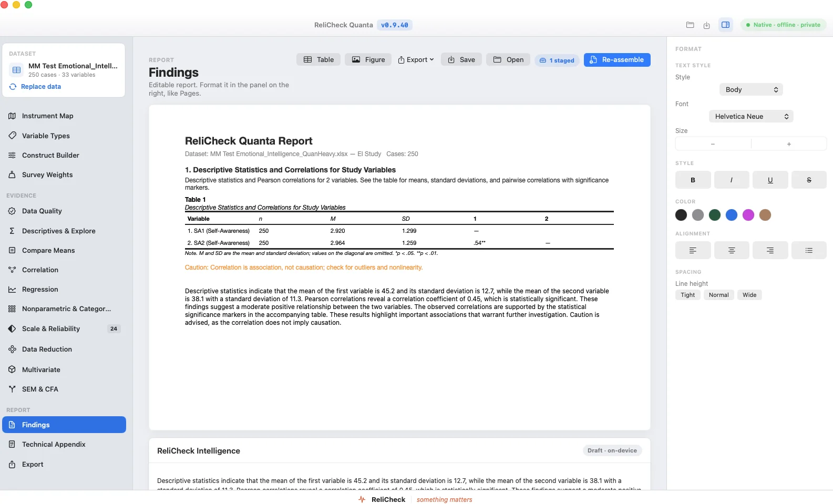Image resolution: width=833 pixels, height=504 pixels.
Task: Pick the black text color swatch
Action: (681, 214)
